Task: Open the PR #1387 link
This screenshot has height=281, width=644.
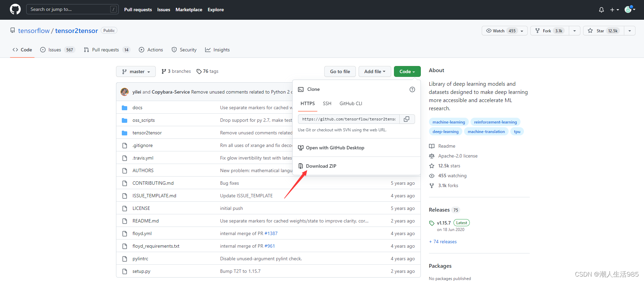Action: [271, 234]
